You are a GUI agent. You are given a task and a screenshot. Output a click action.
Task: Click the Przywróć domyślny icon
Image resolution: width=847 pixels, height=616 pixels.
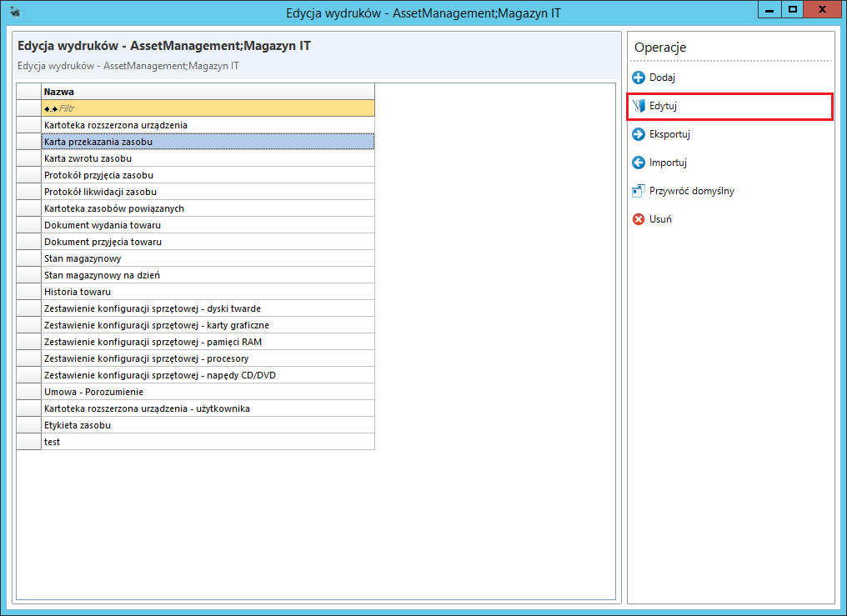coord(639,191)
